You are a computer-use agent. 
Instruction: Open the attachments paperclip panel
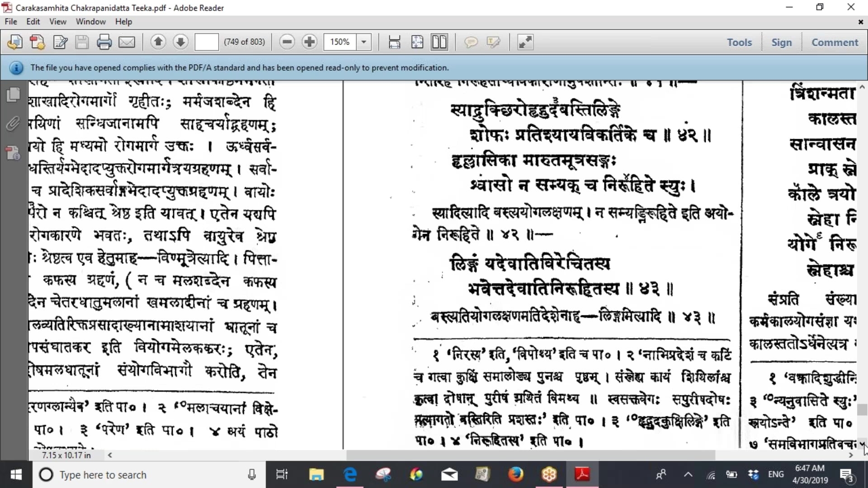click(13, 123)
